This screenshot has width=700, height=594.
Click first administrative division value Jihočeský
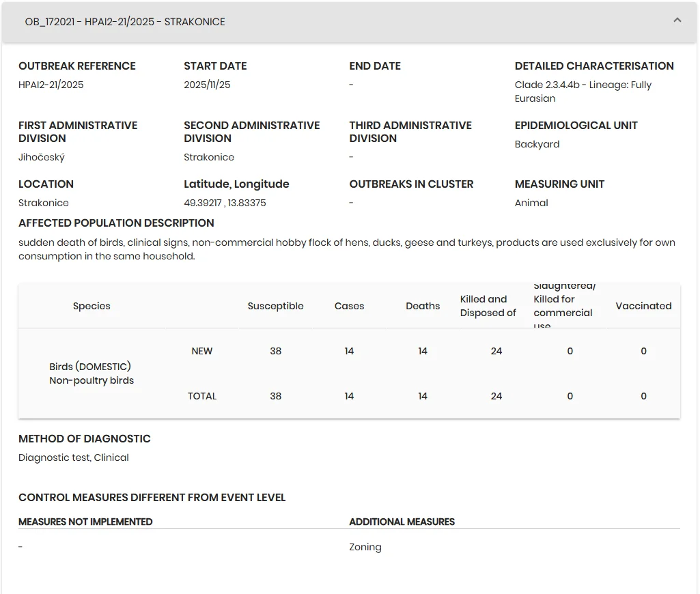(42, 157)
